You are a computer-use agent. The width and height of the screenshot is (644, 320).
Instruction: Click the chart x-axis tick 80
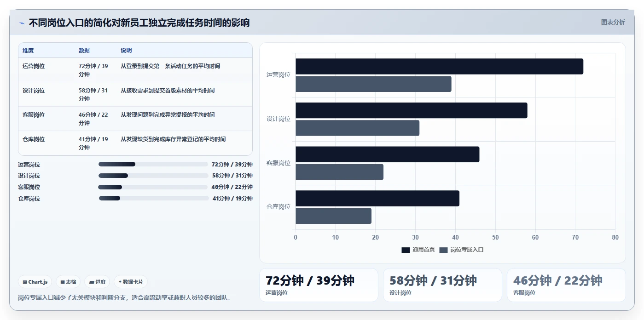(x=615, y=237)
